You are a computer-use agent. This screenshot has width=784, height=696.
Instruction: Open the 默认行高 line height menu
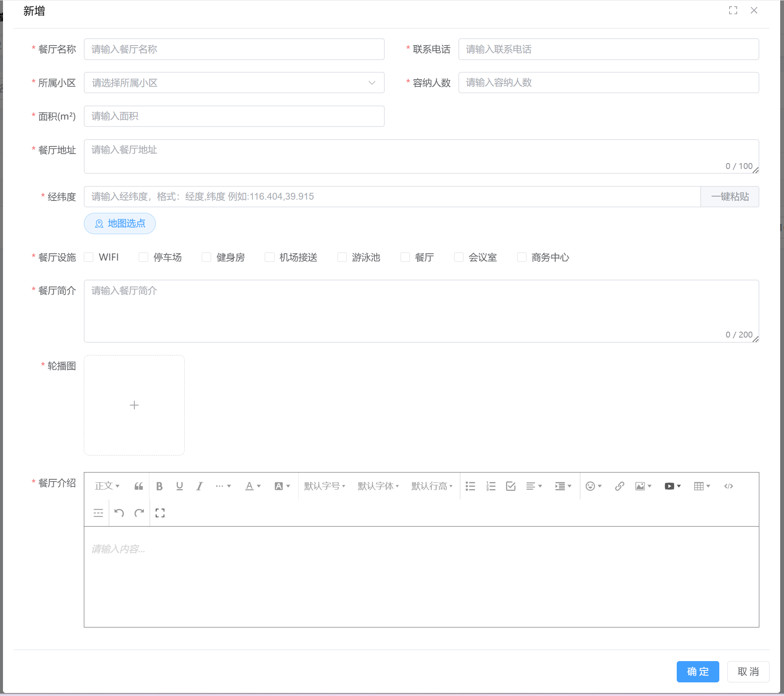click(432, 486)
